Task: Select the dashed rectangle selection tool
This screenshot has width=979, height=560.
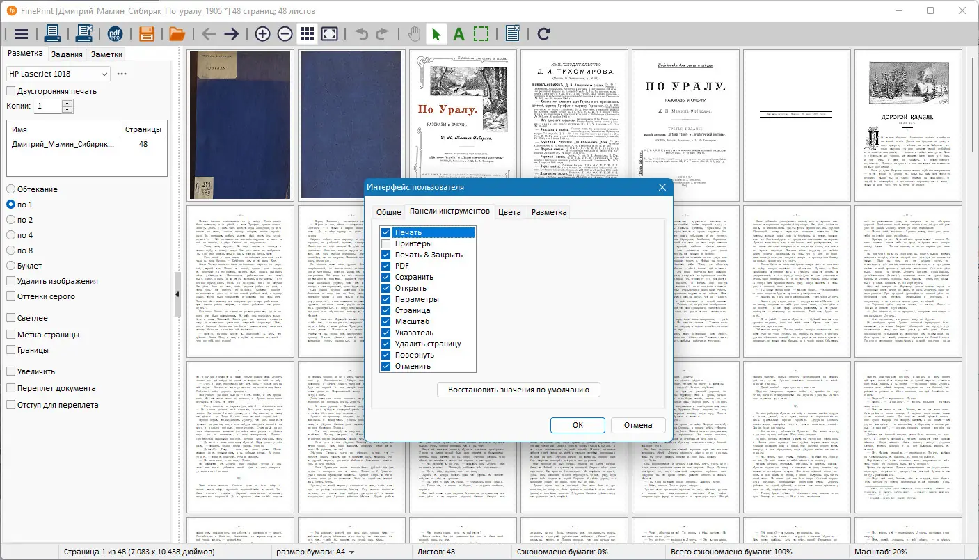Action: pos(481,33)
